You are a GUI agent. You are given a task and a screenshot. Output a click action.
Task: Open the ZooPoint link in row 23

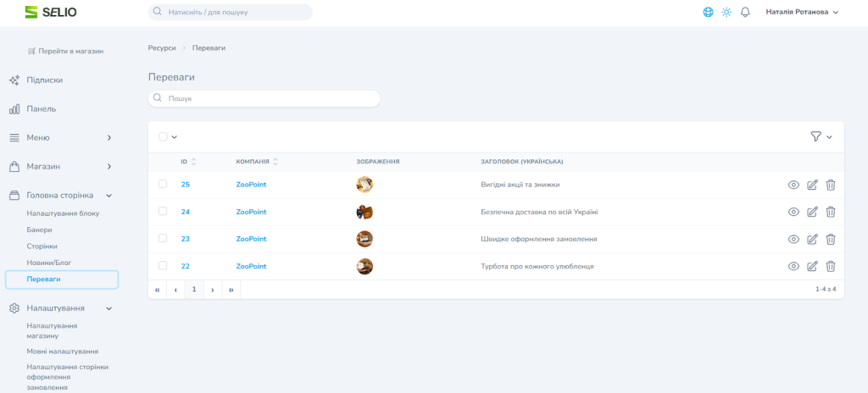(x=251, y=239)
